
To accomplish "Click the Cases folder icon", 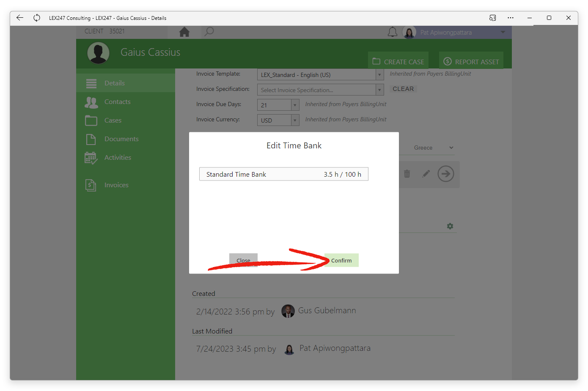I will pos(91,120).
